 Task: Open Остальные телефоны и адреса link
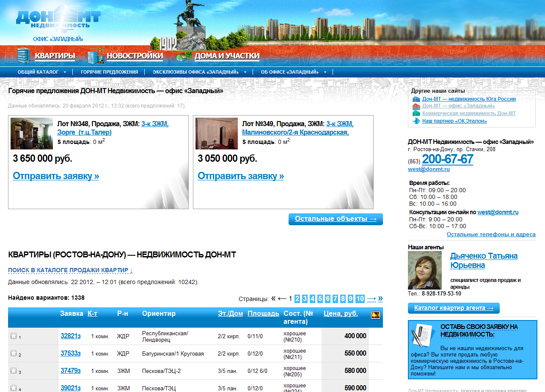(491, 234)
